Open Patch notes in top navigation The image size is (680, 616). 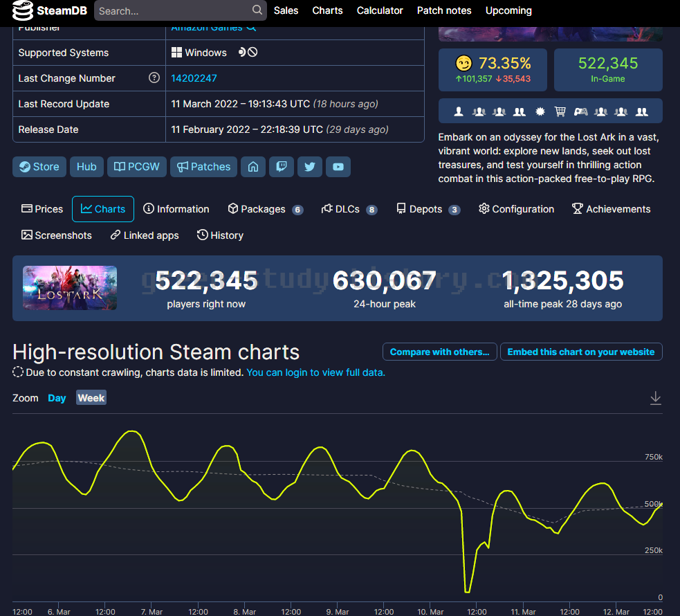444,10
